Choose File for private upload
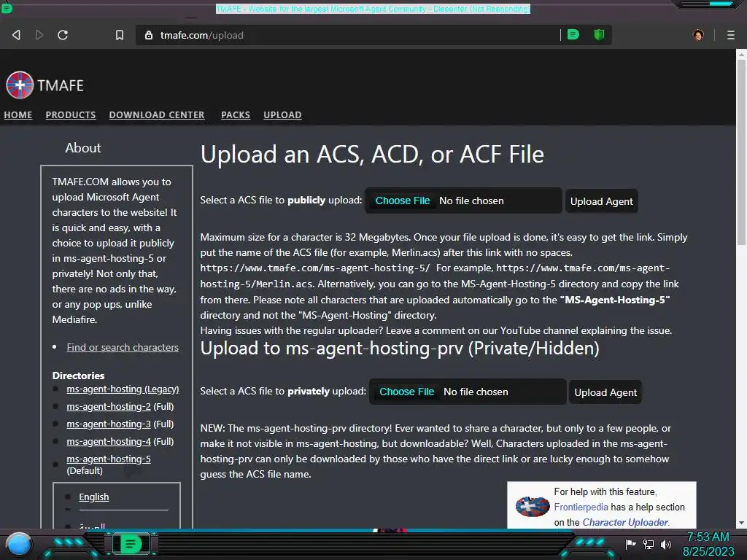The height and width of the screenshot is (560, 747). (x=407, y=392)
